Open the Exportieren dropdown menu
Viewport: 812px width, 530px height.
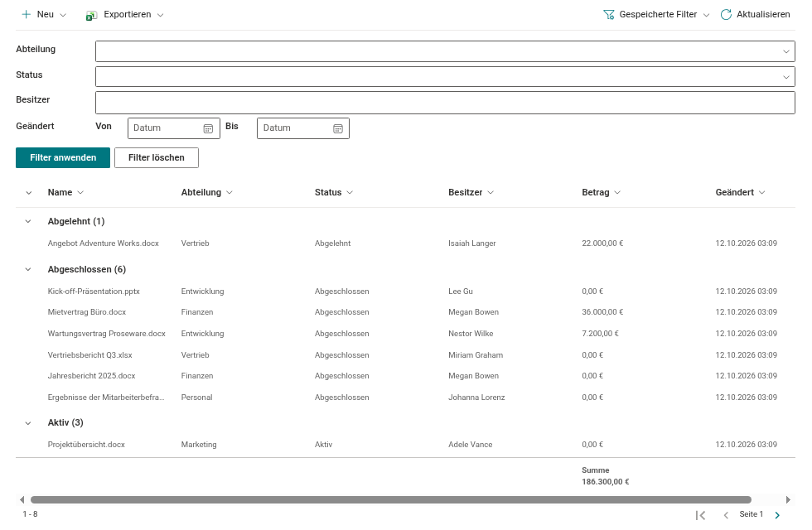pos(161,15)
